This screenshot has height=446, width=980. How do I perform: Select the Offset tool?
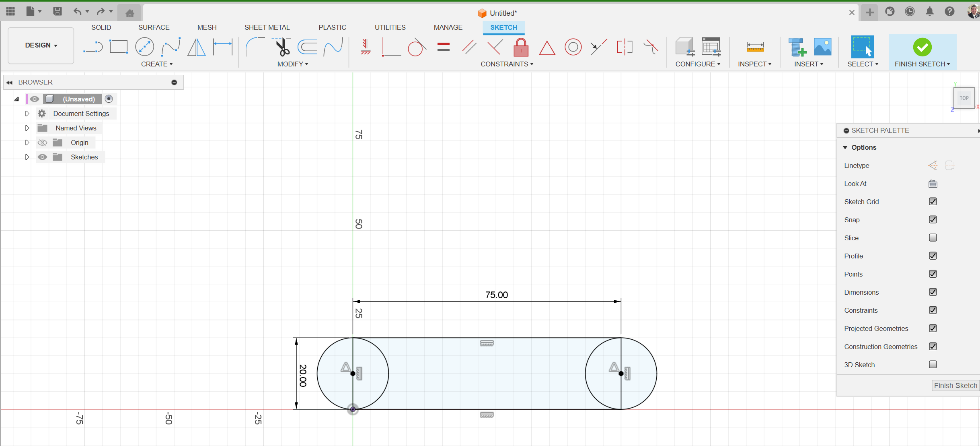(x=307, y=47)
